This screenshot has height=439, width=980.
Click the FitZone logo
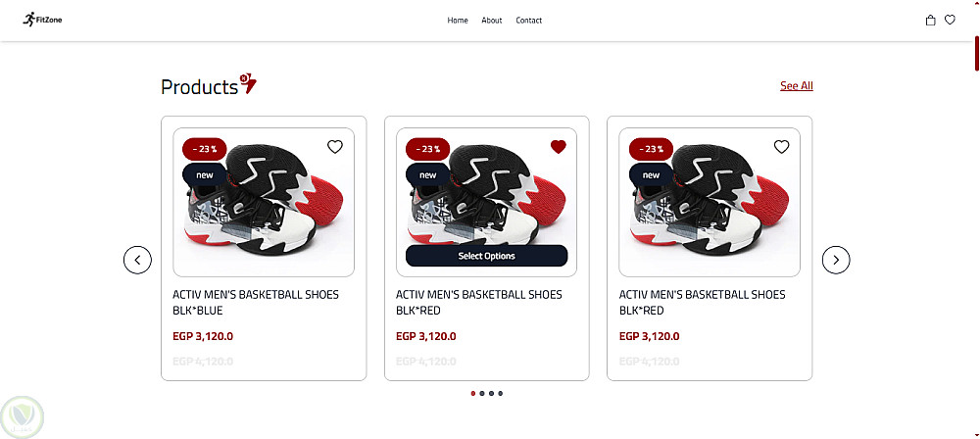tap(41, 20)
